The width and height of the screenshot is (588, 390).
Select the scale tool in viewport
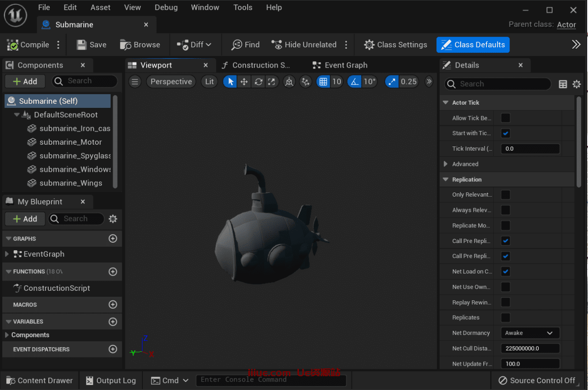[x=271, y=82]
